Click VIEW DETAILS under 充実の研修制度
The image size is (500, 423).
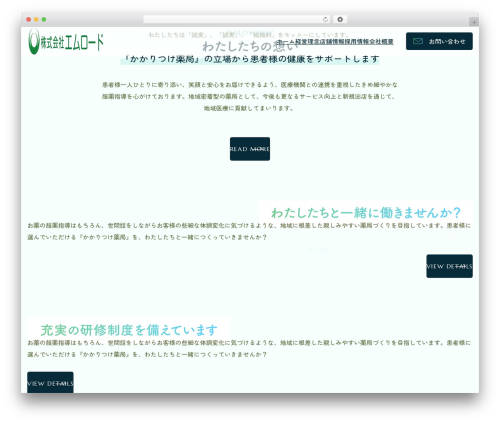50,383
